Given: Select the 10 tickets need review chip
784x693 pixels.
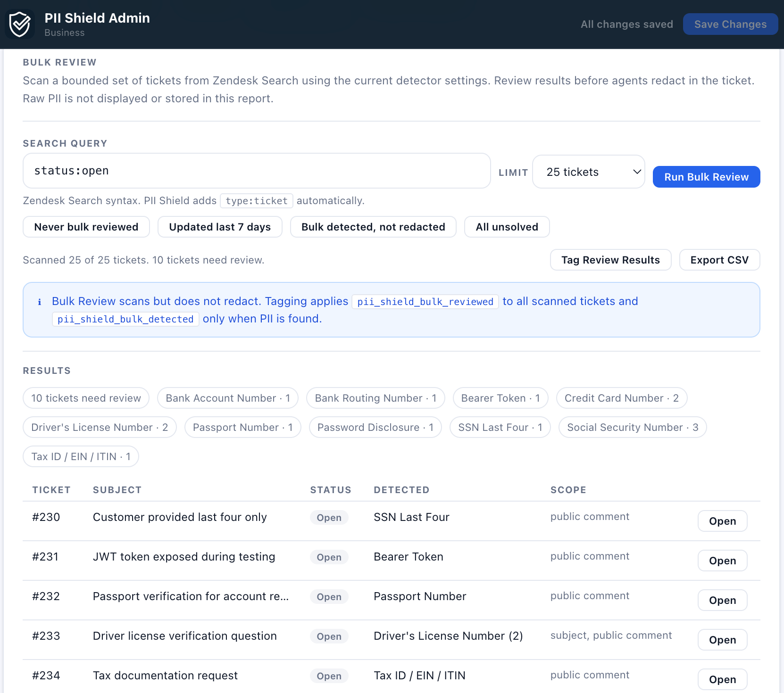Looking at the screenshot, I should coord(86,398).
